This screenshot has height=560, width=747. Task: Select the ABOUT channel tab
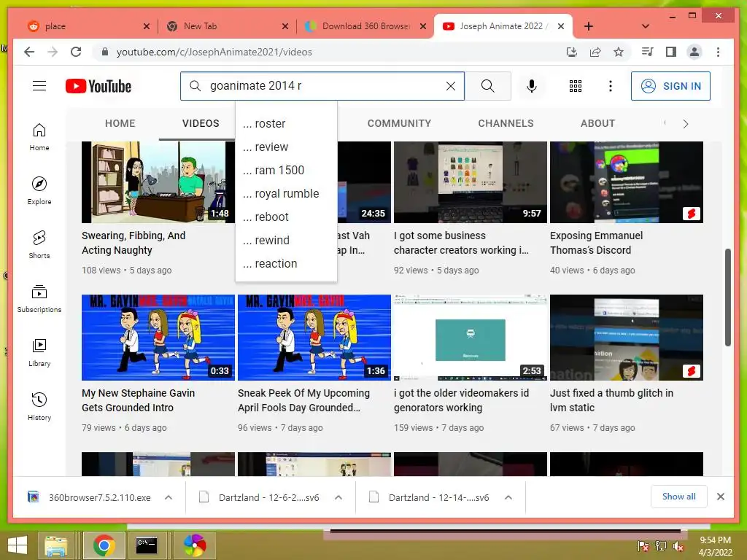(x=597, y=123)
